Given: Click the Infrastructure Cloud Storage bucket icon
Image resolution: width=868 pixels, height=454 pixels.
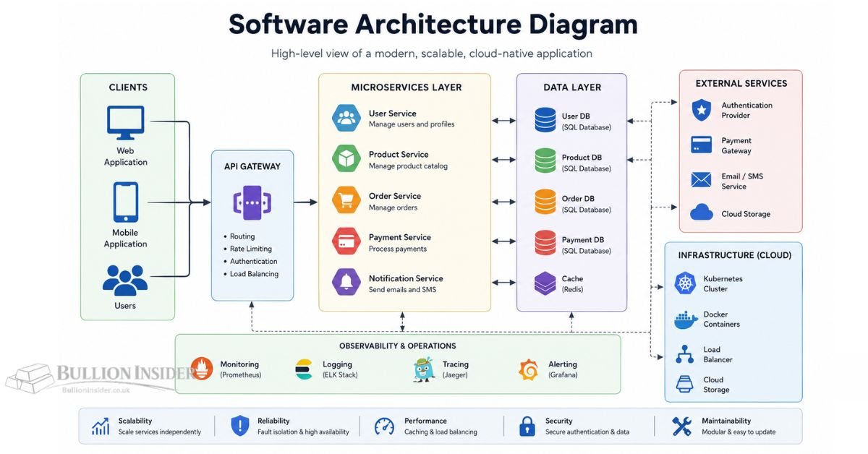Looking at the screenshot, I should click(x=685, y=385).
